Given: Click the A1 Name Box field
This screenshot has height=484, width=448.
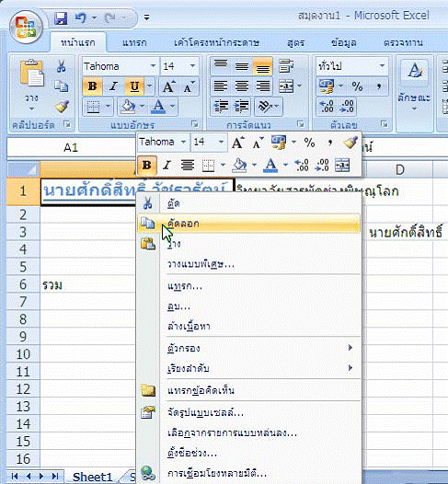Looking at the screenshot, I should pos(71,147).
